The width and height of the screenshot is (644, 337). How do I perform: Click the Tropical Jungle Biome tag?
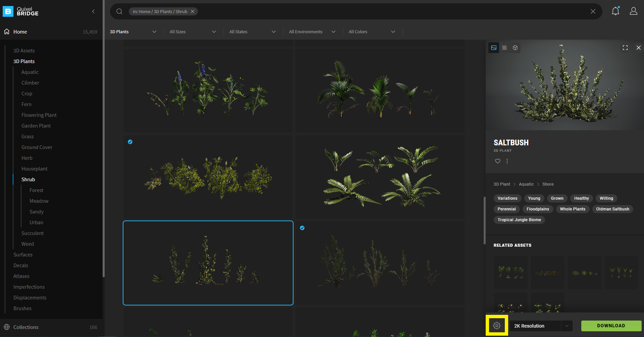click(519, 220)
